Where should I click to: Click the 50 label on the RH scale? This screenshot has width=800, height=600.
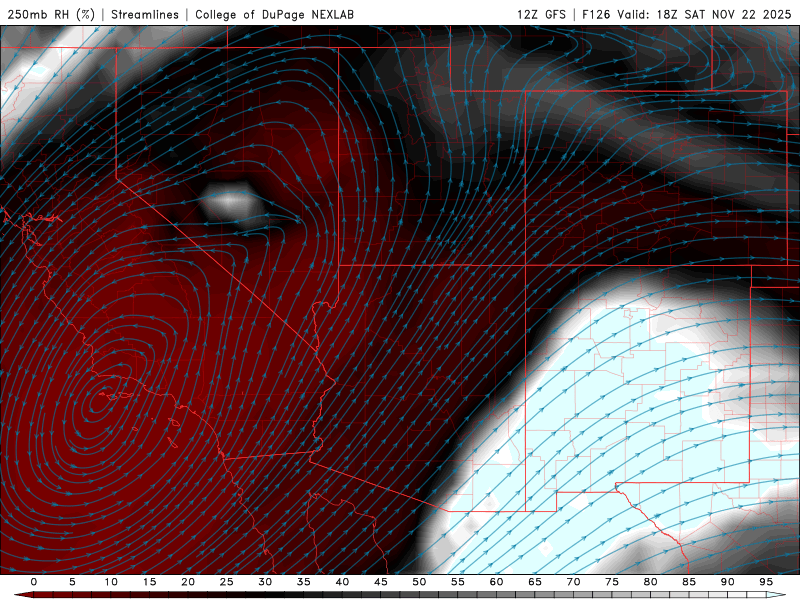tap(419, 582)
